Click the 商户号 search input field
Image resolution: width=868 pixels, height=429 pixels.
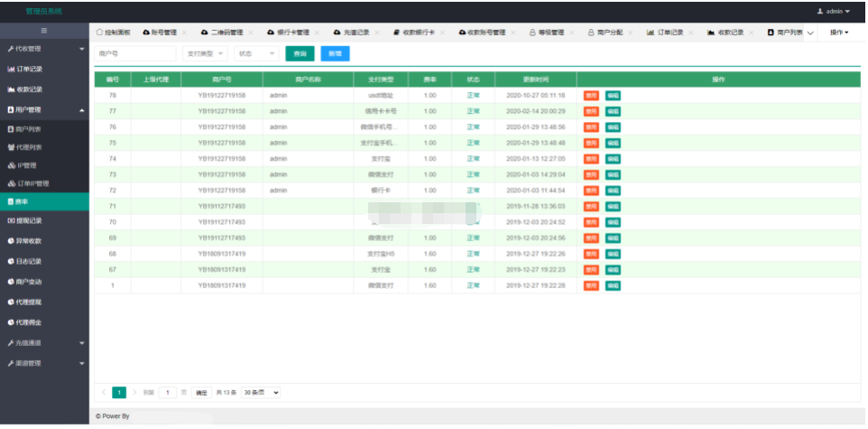[x=135, y=53]
